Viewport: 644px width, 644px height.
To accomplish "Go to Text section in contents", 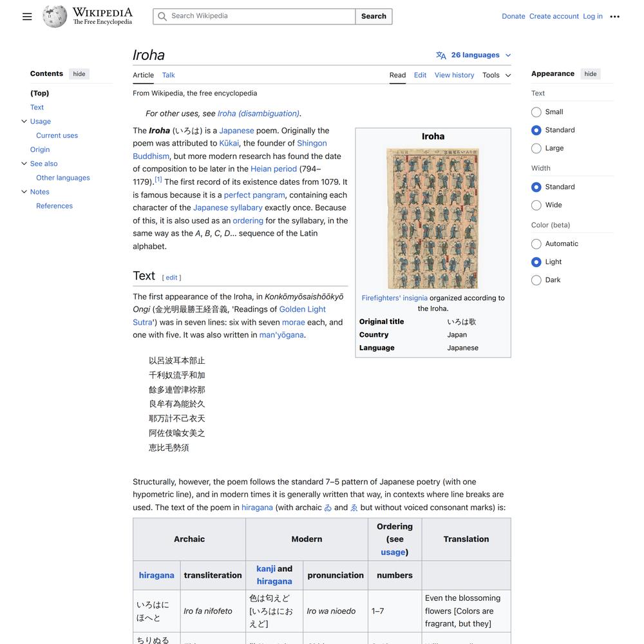I will pyautogui.click(x=37, y=107).
